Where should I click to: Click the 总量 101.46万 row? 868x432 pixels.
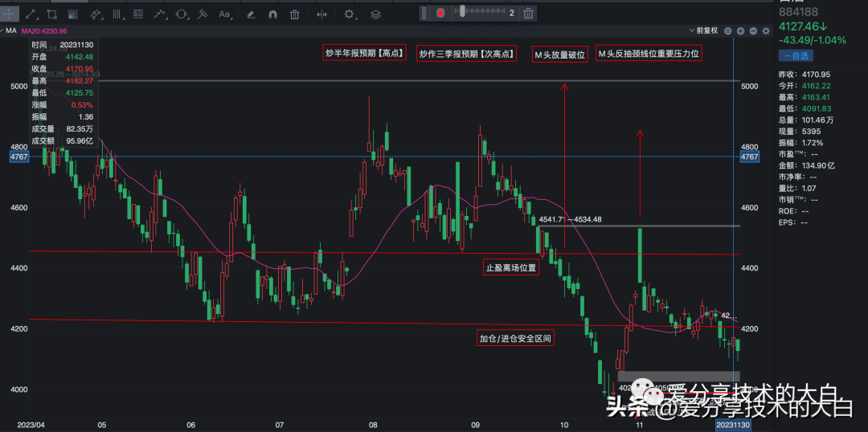[807, 120]
